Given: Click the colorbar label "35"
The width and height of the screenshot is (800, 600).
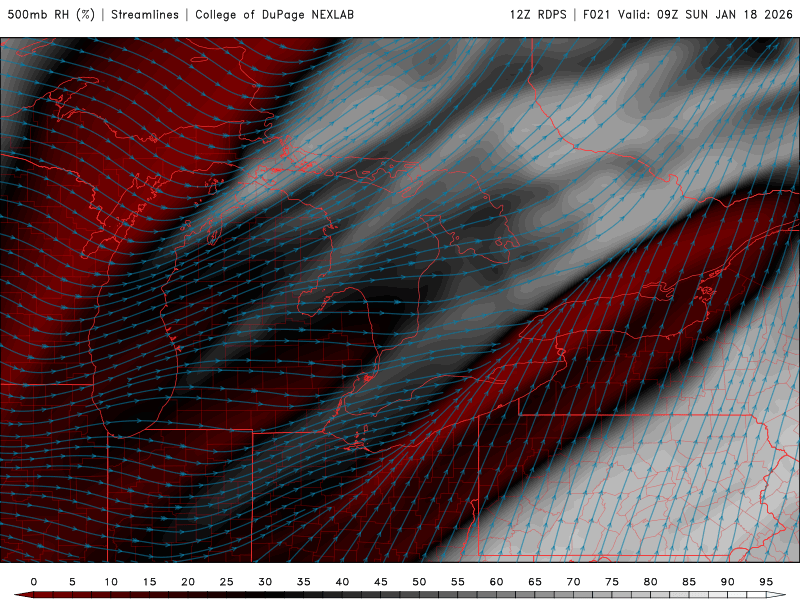Looking at the screenshot, I should point(304,582).
